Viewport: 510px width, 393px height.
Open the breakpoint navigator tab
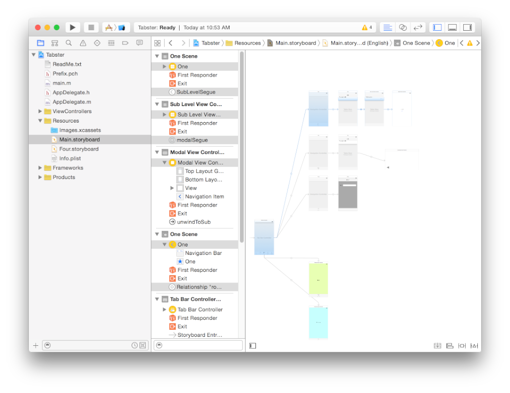pos(125,43)
